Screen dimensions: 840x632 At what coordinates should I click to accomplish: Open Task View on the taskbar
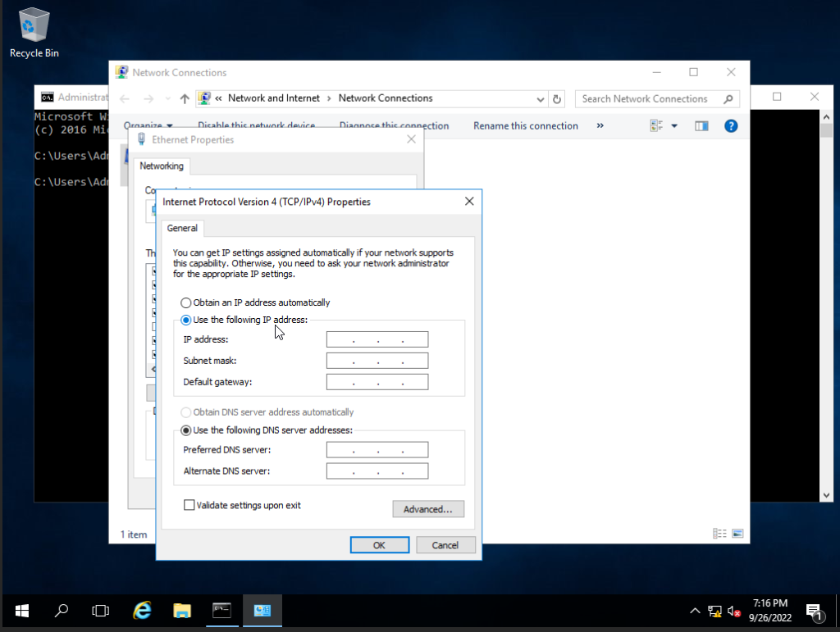click(x=100, y=611)
